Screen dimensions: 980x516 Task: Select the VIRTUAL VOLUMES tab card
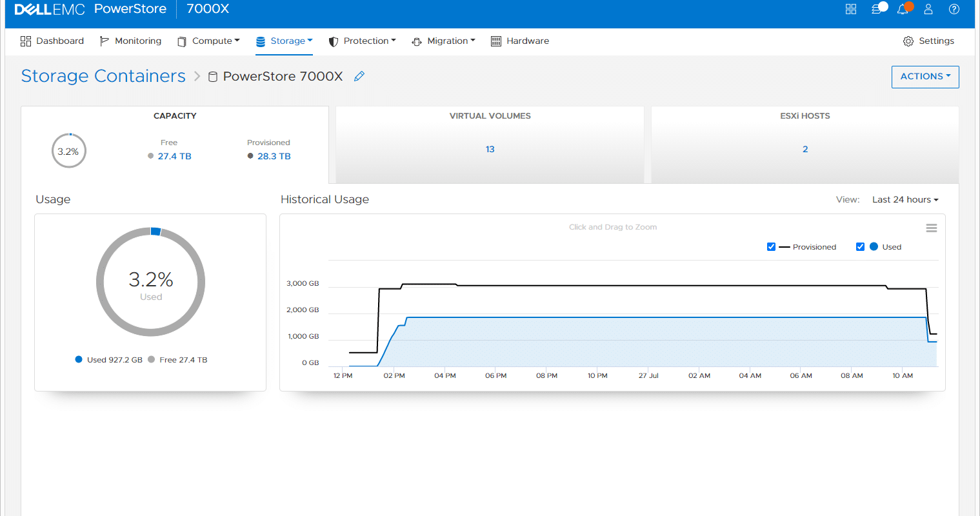[490, 145]
